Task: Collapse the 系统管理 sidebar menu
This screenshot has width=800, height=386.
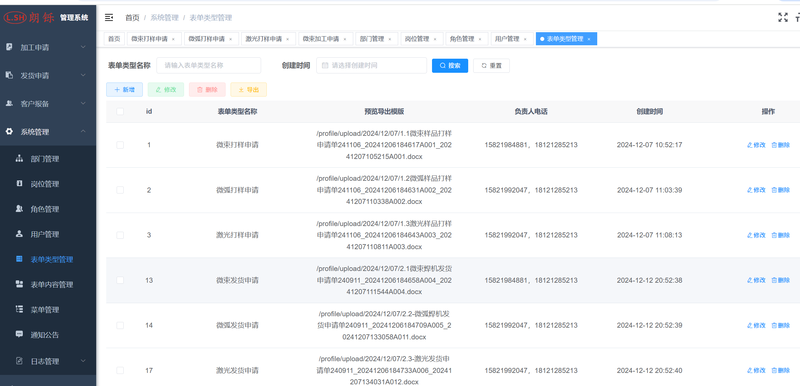Action: click(48, 132)
